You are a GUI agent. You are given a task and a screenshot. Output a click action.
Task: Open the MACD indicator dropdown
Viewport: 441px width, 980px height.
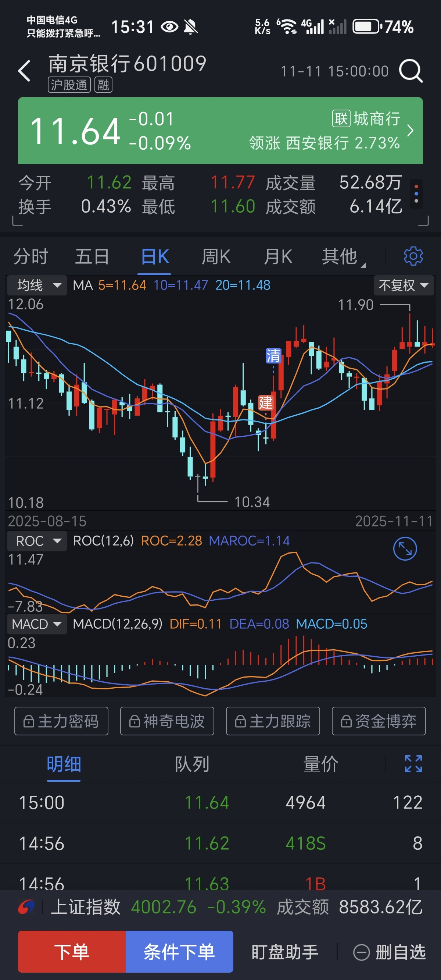pos(37,624)
